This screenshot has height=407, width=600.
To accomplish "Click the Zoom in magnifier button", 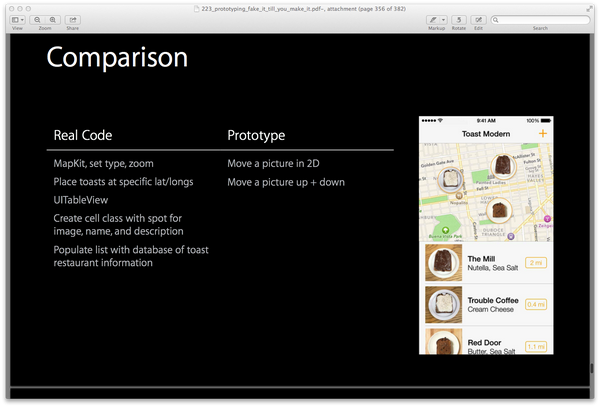I will tap(53, 20).
